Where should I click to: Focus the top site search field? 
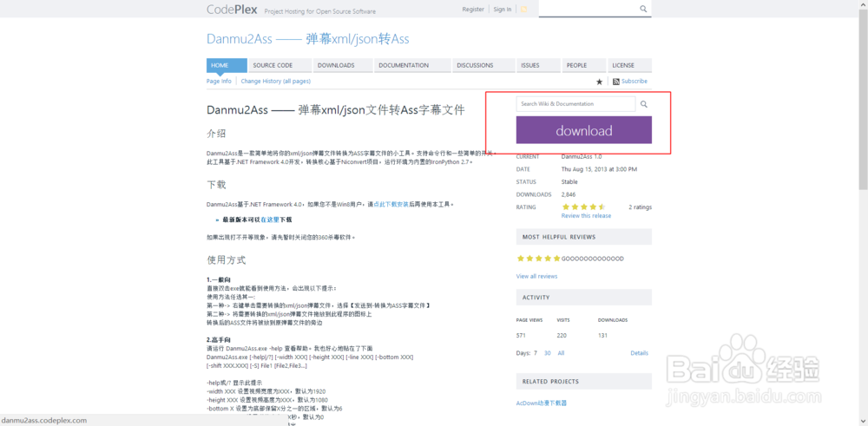click(x=588, y=9)
